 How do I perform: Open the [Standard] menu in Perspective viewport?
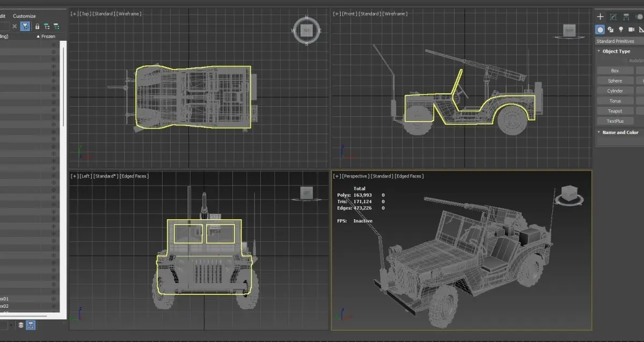(382, 176)
